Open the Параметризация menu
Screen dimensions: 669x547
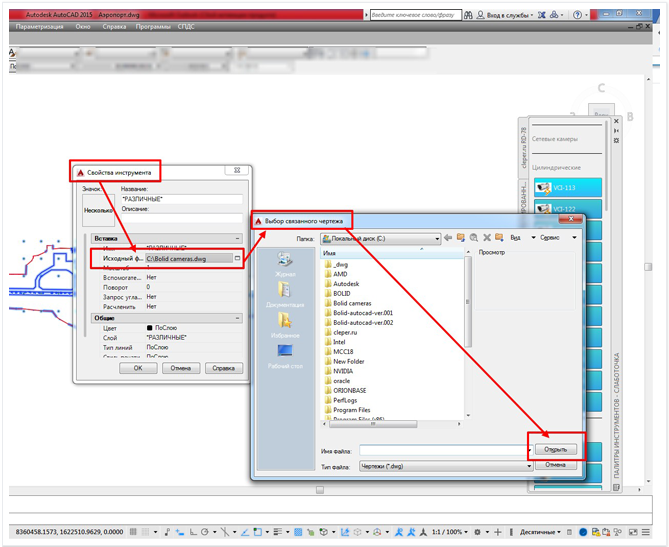tap(39, 26)
